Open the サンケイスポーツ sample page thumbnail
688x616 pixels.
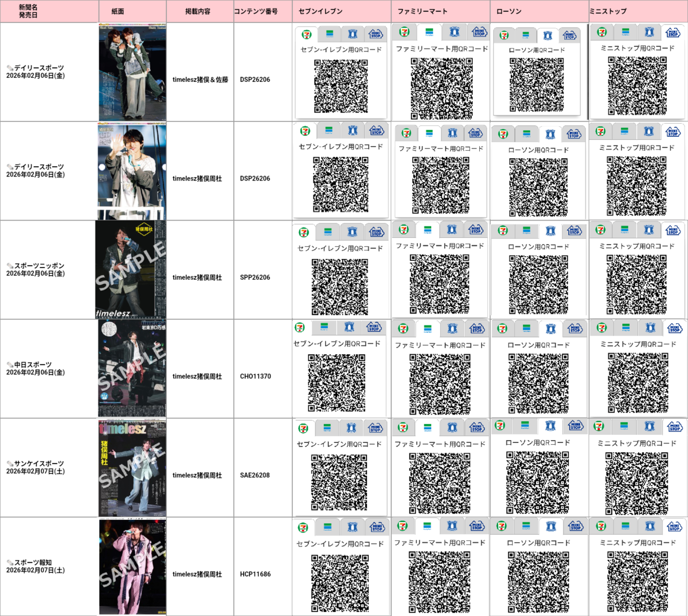[x=132, y=468]
